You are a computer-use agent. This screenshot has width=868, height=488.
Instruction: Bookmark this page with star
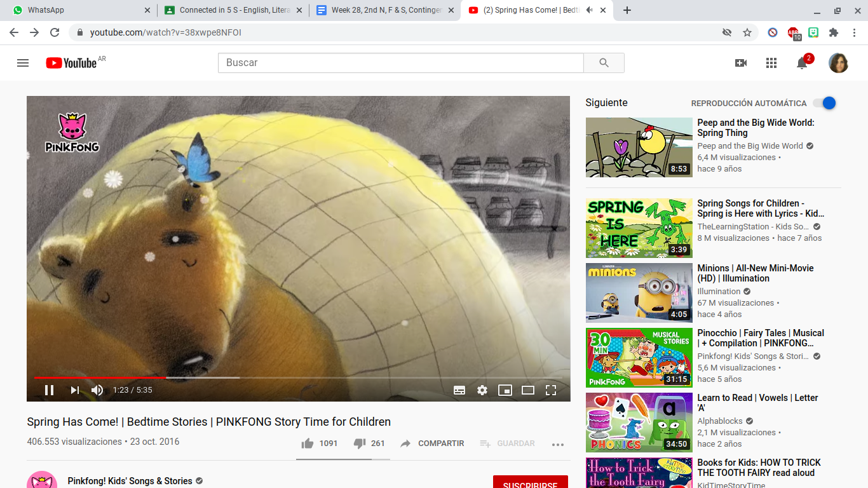pos(747,32)
